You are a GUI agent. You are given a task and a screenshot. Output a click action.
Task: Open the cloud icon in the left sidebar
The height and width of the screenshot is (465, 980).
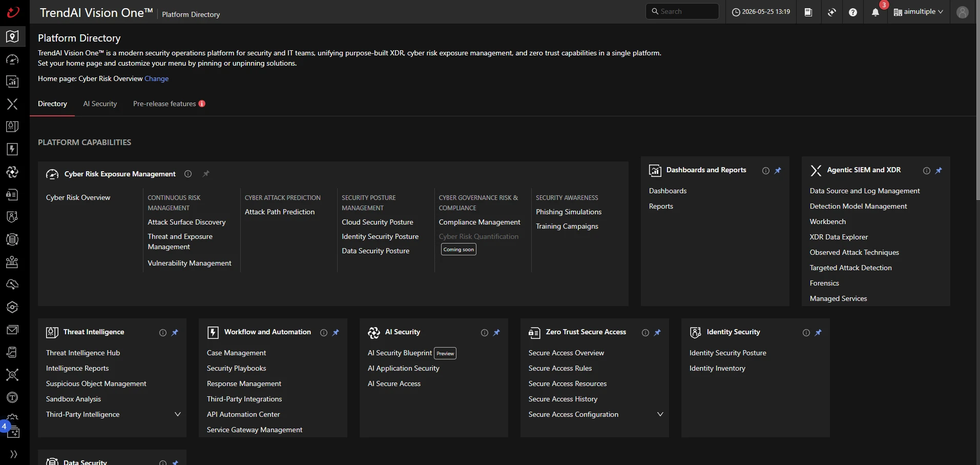tap(12, 285)
